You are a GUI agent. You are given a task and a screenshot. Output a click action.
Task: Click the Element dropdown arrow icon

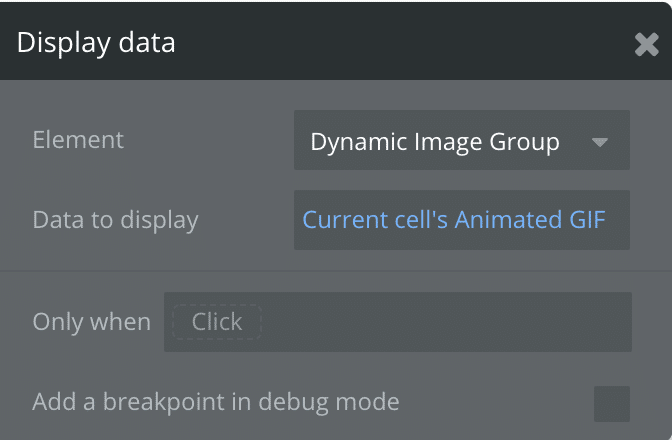[600, 143]
